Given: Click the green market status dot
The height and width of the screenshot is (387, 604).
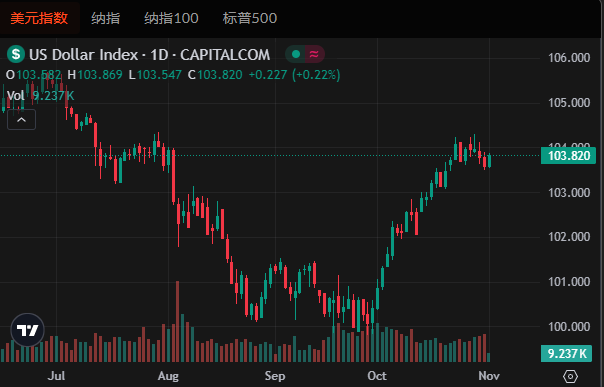Looking at the screenshot, I should (x=296, y=54).
